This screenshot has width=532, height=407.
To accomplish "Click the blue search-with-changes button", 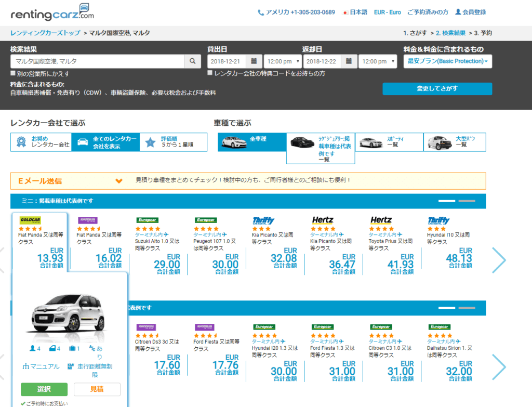I will pyautogui.click(x=437, y=88).
